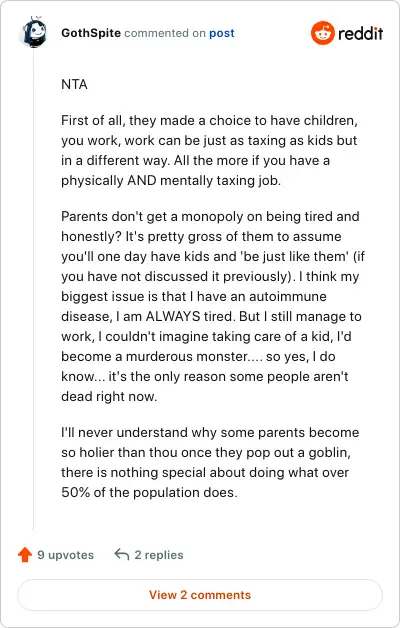Click the paragraph starting "First of all"
Screen dimensions: 400x628
point(209,150)
